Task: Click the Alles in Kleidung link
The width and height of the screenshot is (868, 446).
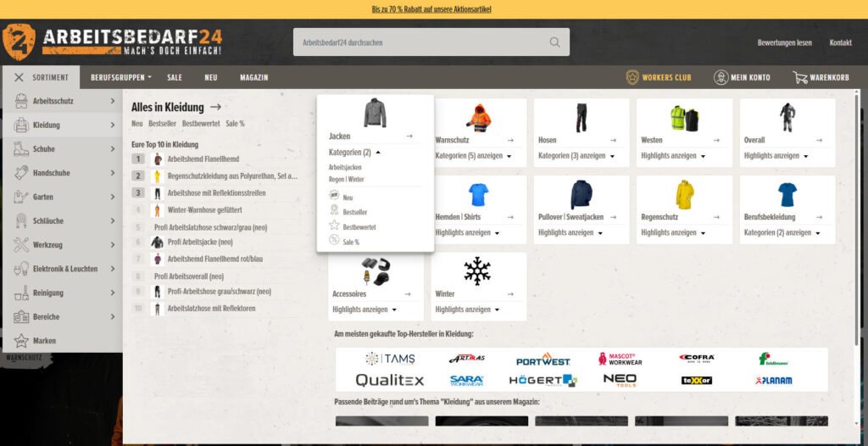Action: click(175, 108)
